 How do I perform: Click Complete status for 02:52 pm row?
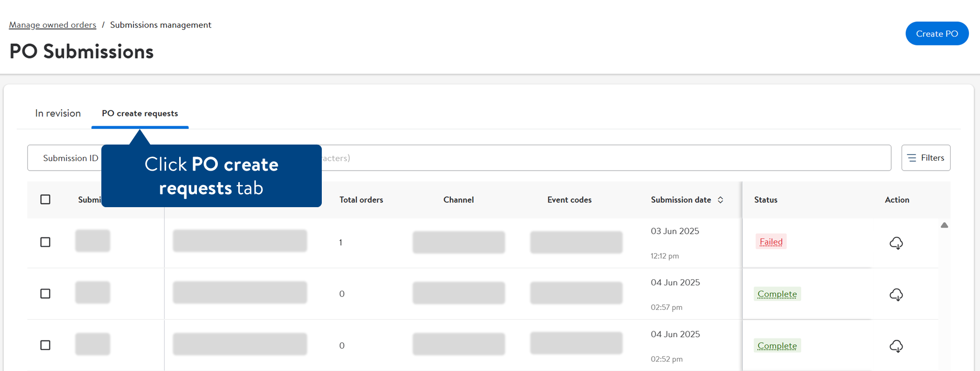777,345
